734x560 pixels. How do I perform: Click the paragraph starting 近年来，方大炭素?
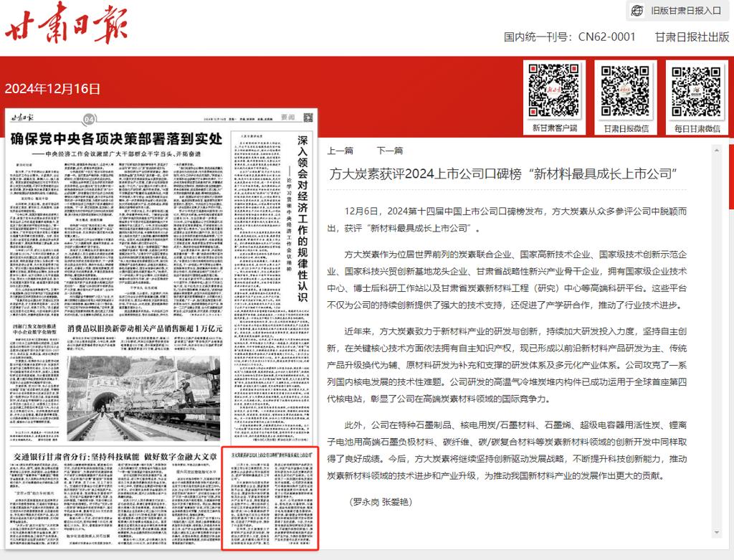click(x=507, y=365)
